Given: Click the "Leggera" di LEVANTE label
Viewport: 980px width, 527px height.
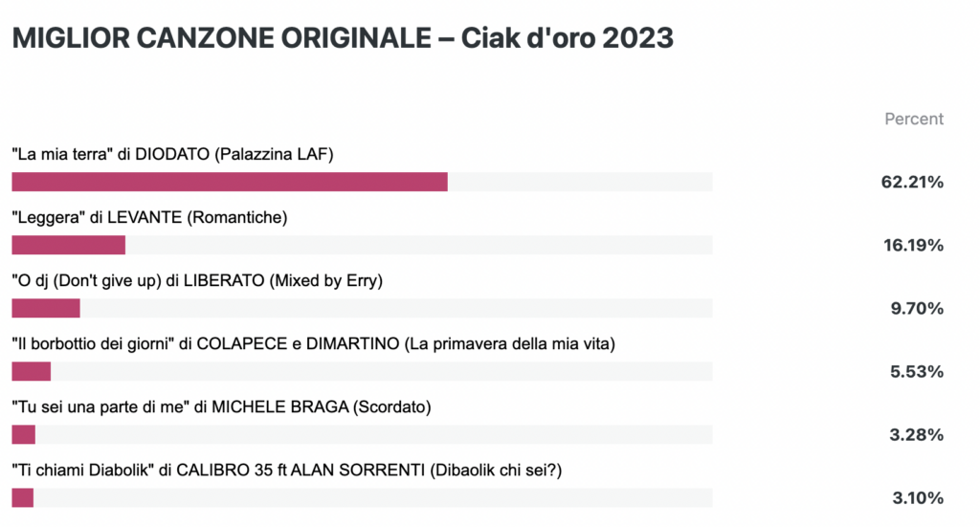Looking at the screenshot, I should pos(149,217).
